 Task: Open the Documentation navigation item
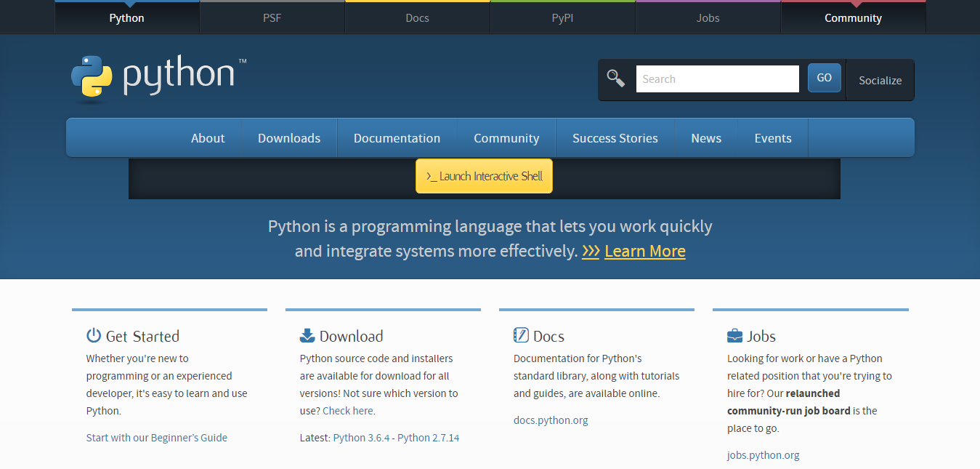(397, 137)
